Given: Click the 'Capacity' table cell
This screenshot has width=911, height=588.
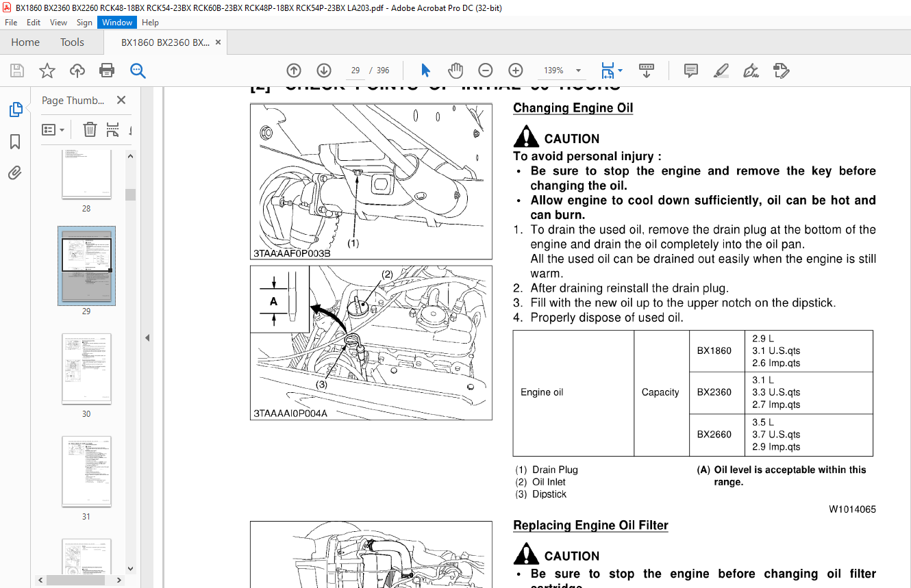Looking at the screenshot, I should click(x=660, y=392).
